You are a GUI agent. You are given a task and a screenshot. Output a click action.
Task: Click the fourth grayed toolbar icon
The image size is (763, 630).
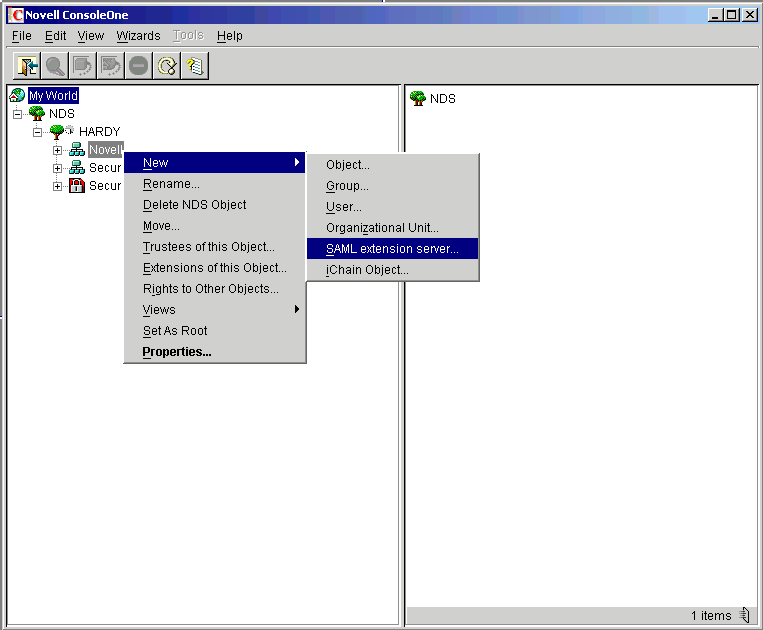point(110,66)
